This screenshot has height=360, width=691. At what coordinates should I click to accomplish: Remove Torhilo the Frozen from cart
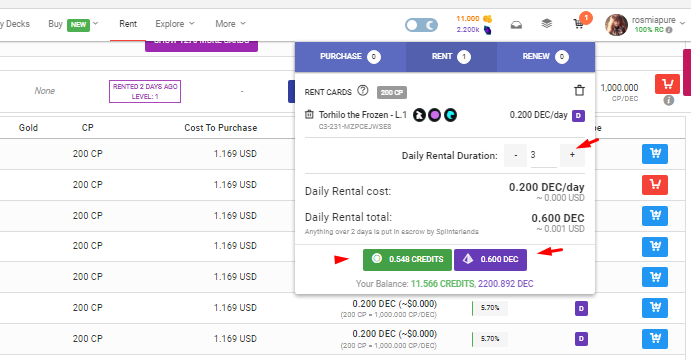coord(309,115)
